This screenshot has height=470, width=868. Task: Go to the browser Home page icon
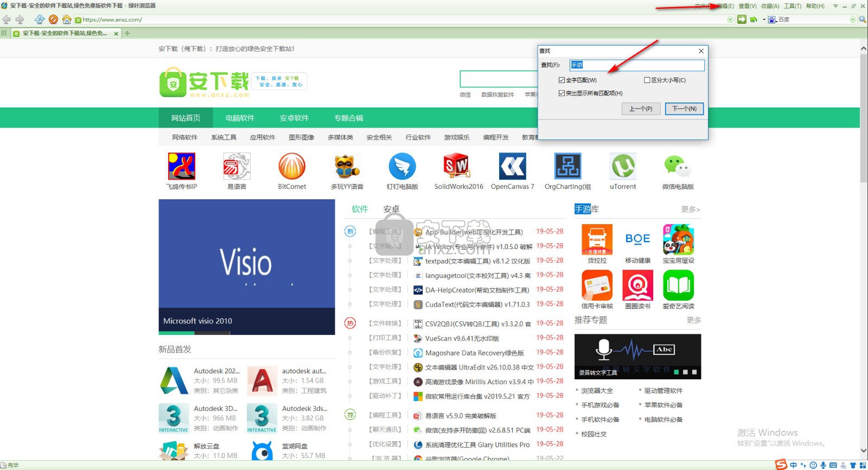click(x=67, y=20)
